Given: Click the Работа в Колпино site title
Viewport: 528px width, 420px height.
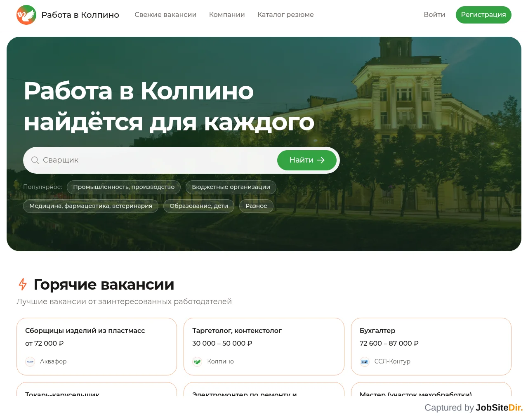Looking at the screenshot, I should [80, 15].
